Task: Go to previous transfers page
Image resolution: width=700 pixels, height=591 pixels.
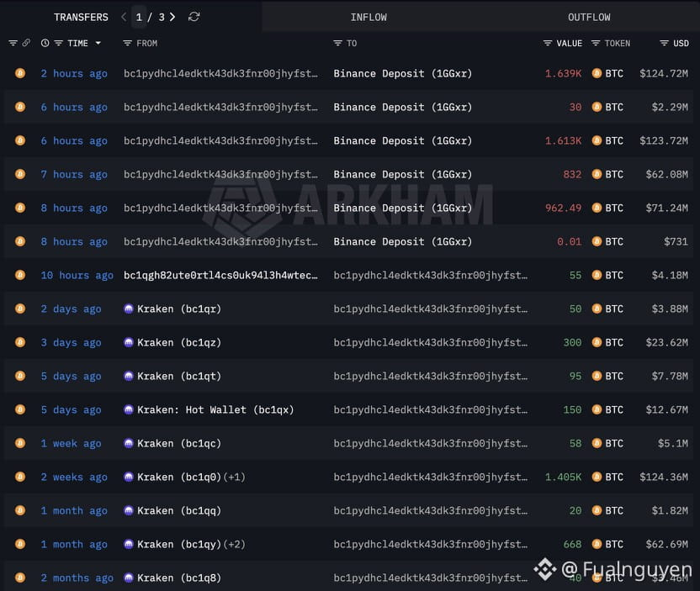Action: pyautogui.click(x=124, y=17)
